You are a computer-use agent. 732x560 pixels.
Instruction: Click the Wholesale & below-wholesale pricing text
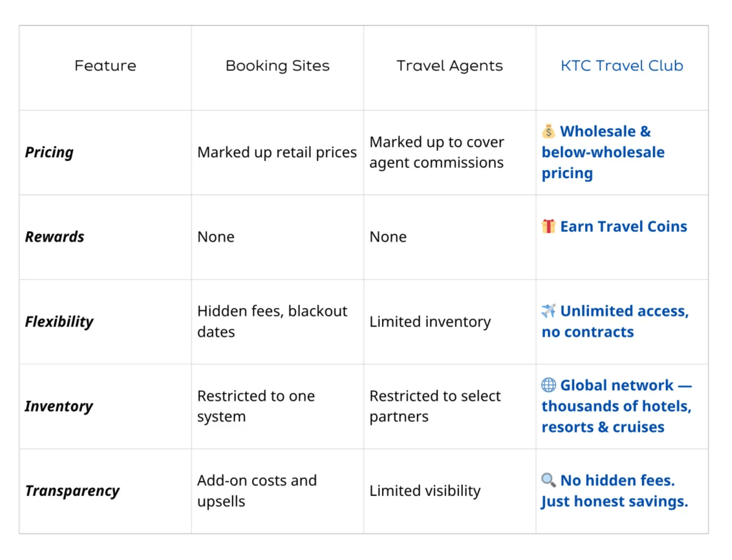pyautogui.click(x=603, y=152)
